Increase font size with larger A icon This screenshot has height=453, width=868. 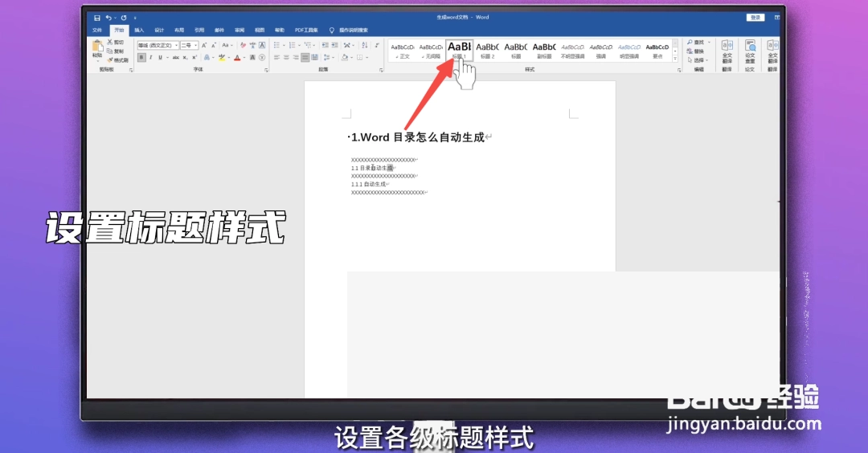pyautogui.click(x=203, y=45)
